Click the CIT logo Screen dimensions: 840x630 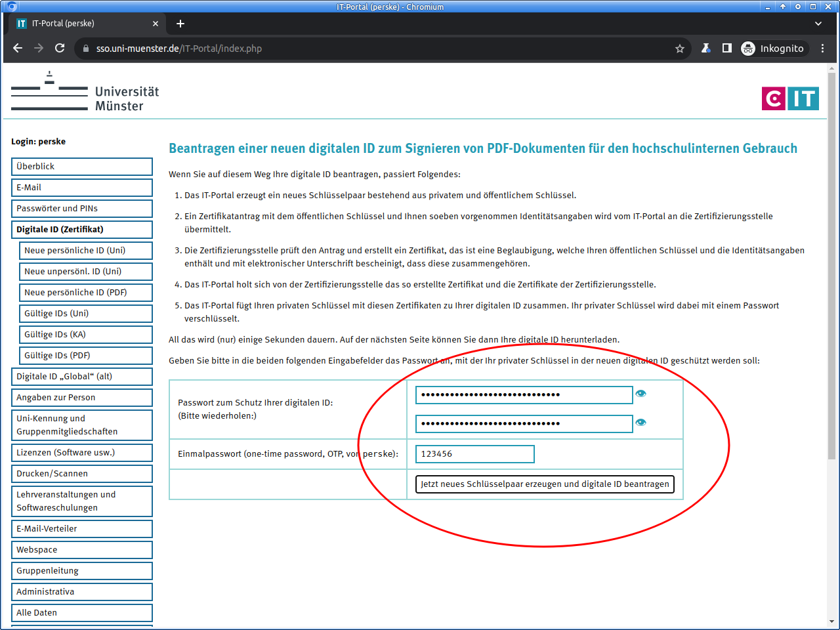tap(790, 98)
